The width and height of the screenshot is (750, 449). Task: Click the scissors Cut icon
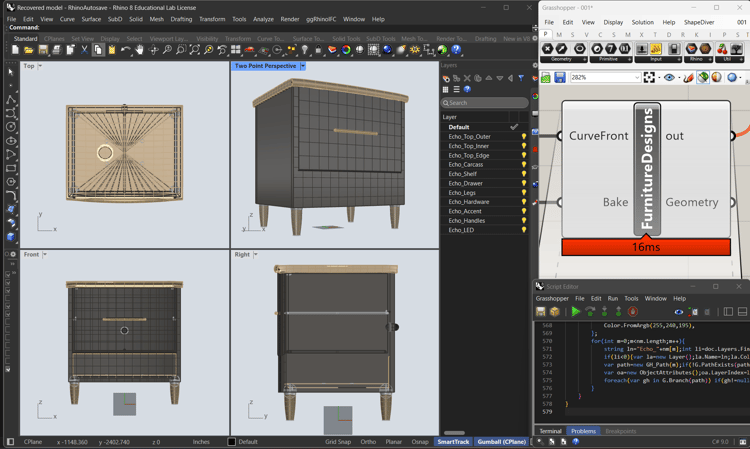click(x=84, y=50)
